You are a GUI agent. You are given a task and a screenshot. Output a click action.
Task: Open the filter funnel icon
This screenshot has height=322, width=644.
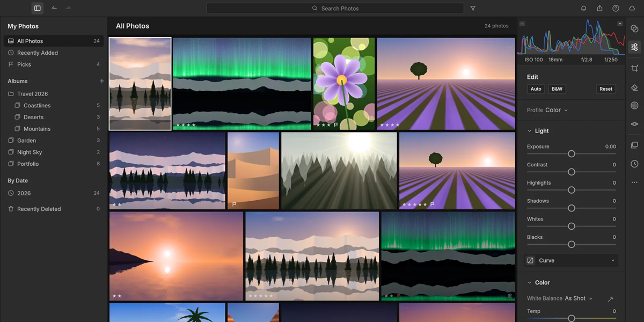click(x=473, y=9)
